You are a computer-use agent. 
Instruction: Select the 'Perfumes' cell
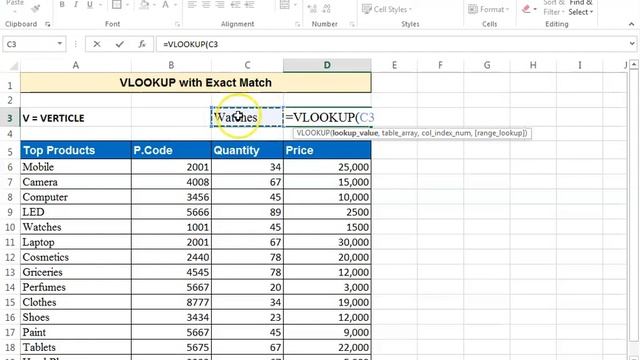[x=76, y=287]
